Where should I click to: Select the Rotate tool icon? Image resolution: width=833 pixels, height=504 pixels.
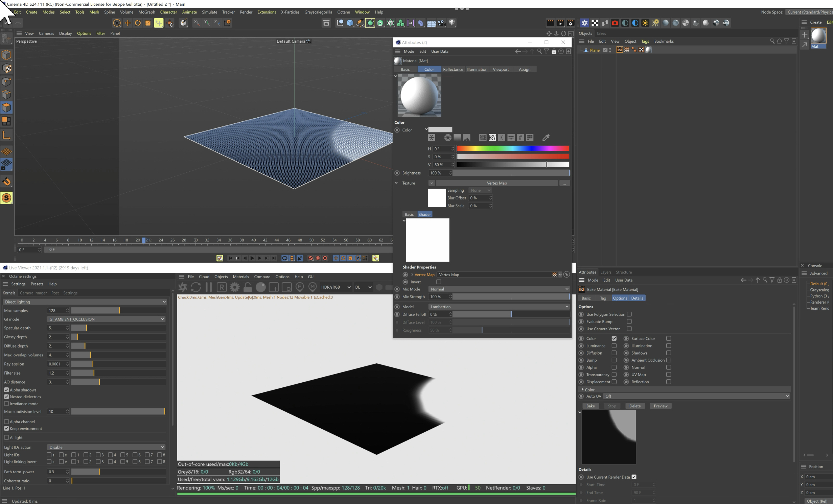pos(138,23)
